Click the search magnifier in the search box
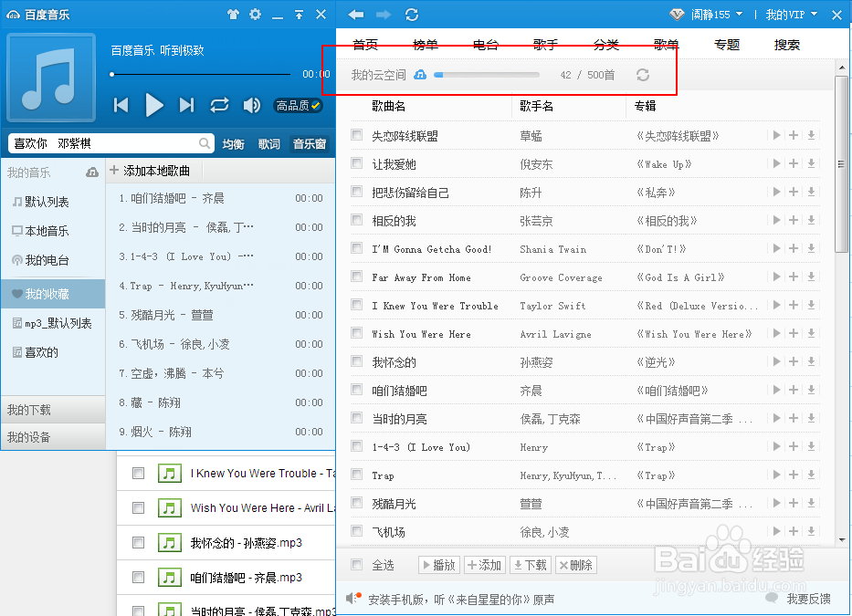Image resolution: width=852 pixels, height=616 pixels. (205, 143)
